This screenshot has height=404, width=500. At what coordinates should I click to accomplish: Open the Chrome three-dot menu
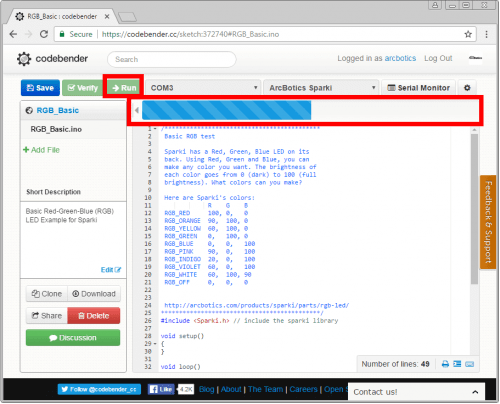click(x=486, y=34)
